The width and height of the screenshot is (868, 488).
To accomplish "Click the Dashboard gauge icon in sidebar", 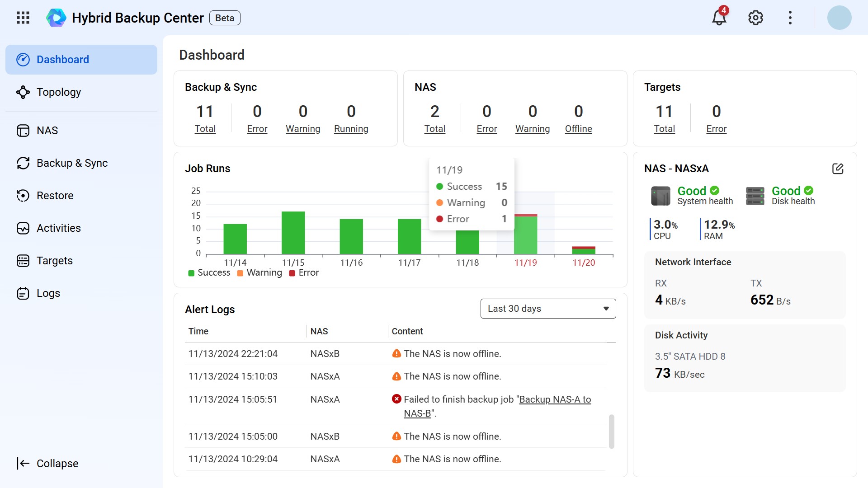I will pyautogui.click(x=23, y=60).
